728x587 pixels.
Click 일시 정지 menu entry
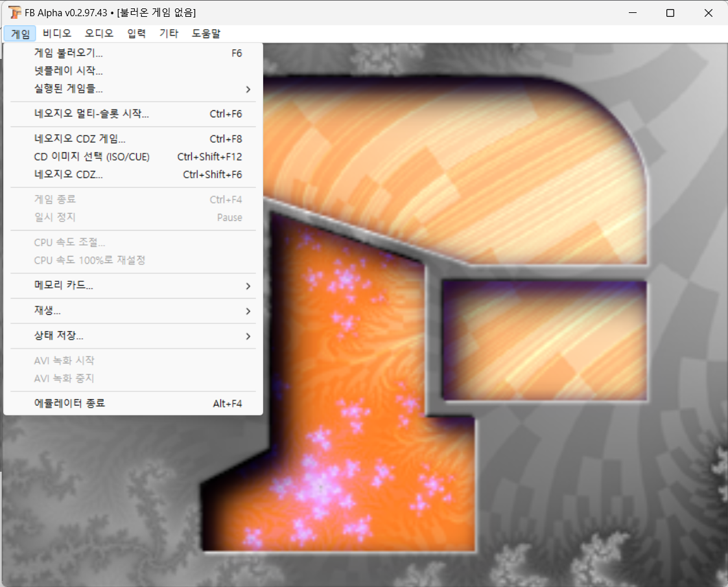click(134, 218)
